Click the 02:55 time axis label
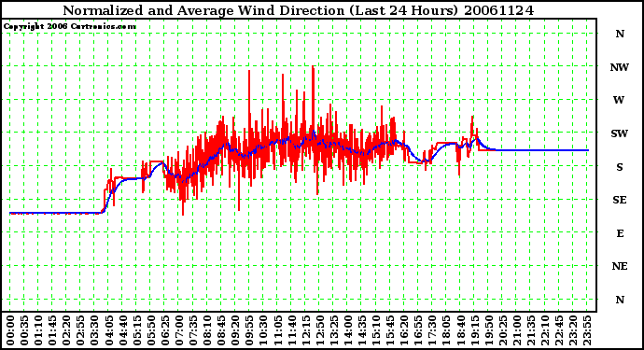Image resolution: width=644 pixels, height=350 pixels. click(80, 330)
